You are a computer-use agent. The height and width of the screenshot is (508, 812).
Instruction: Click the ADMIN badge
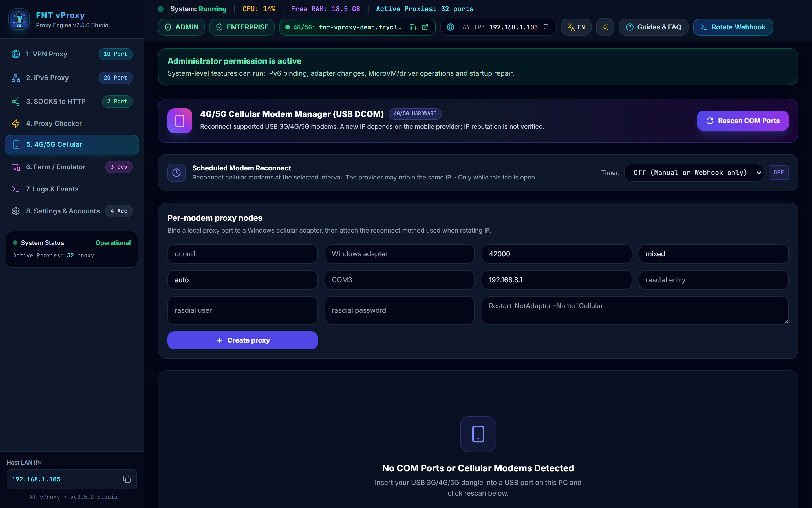181,27
